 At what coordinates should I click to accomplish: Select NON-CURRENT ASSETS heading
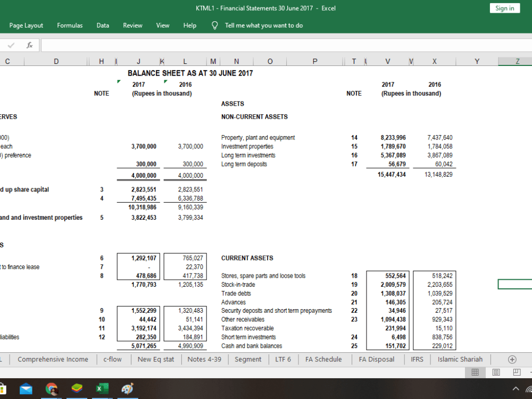pos(254,117)
